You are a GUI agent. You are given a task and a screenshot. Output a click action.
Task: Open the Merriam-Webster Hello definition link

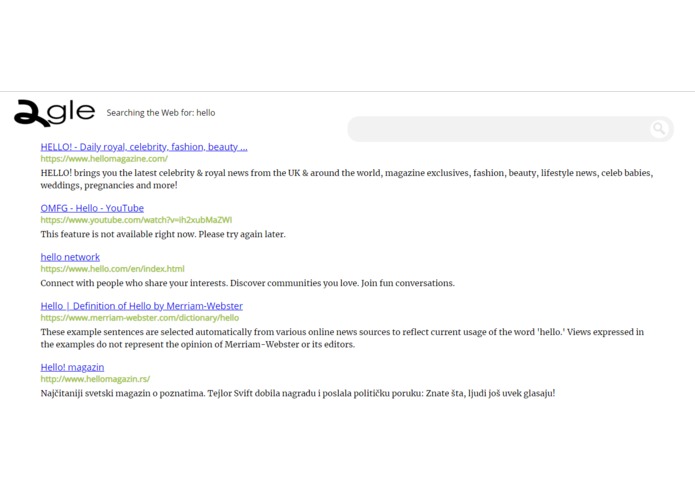coord(141,306)
